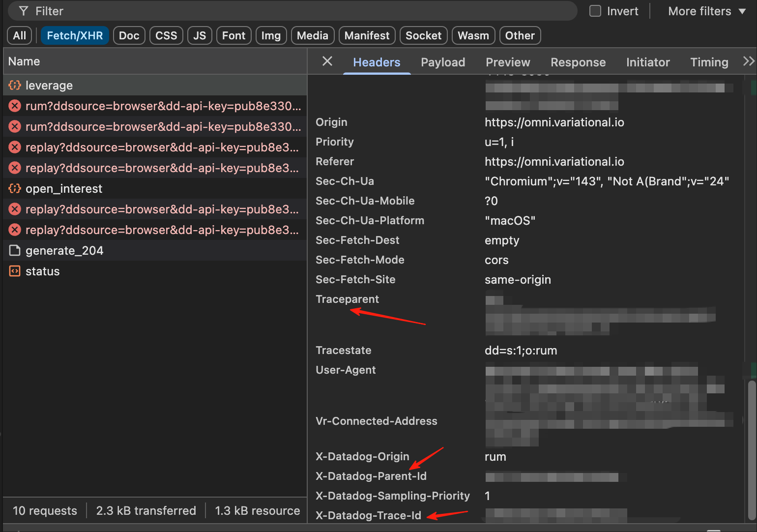Click the 2.3 kB transferred status entry
This screenshot has width=757, height=532.
tap(146, 510)
